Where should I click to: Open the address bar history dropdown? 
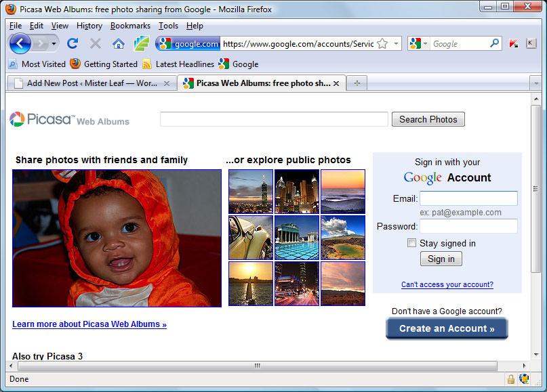396,43
